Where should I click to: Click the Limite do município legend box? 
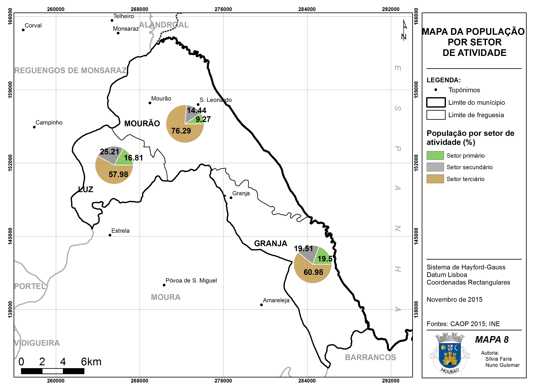click(436, 102)
